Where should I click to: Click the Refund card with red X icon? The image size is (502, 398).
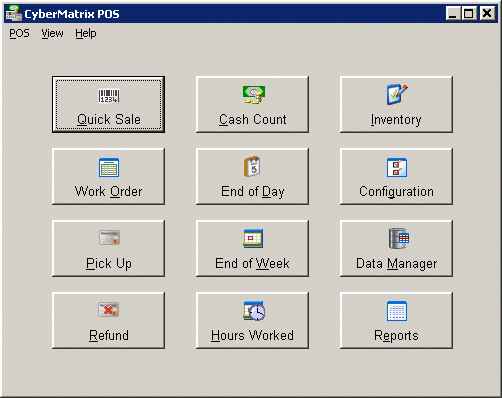[x=109, y=309]
